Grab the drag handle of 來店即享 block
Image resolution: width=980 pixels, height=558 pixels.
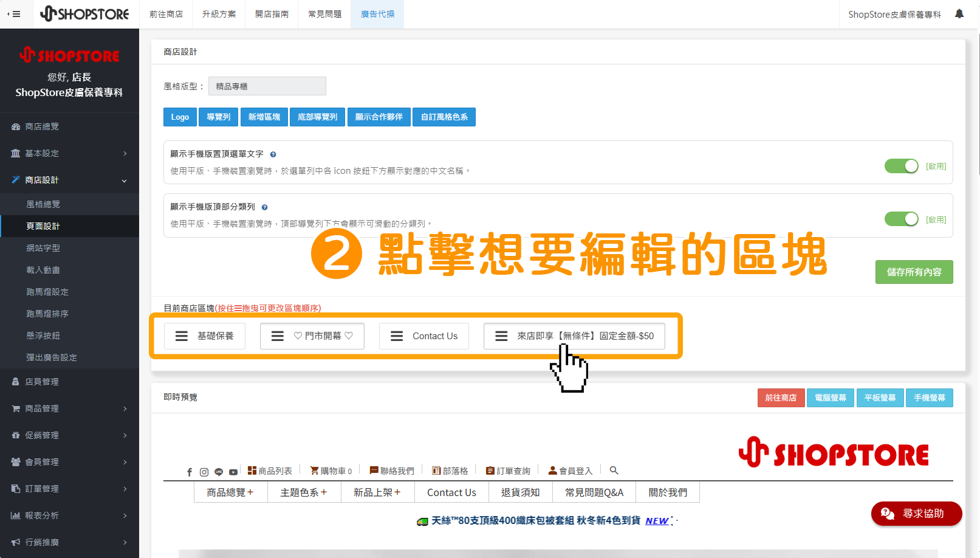pos(501,336)
